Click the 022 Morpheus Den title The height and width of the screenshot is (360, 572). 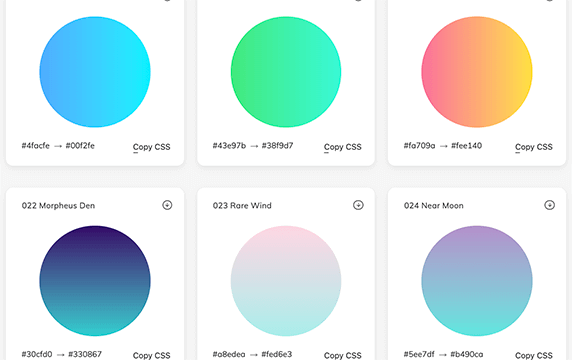point(58,206)
